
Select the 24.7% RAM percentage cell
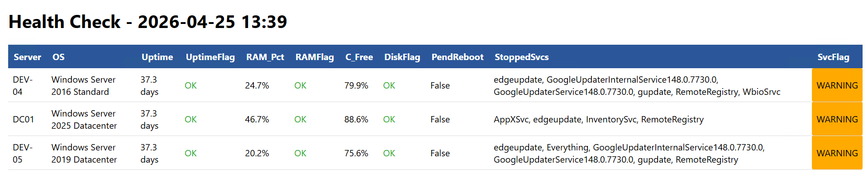point(257,85)
